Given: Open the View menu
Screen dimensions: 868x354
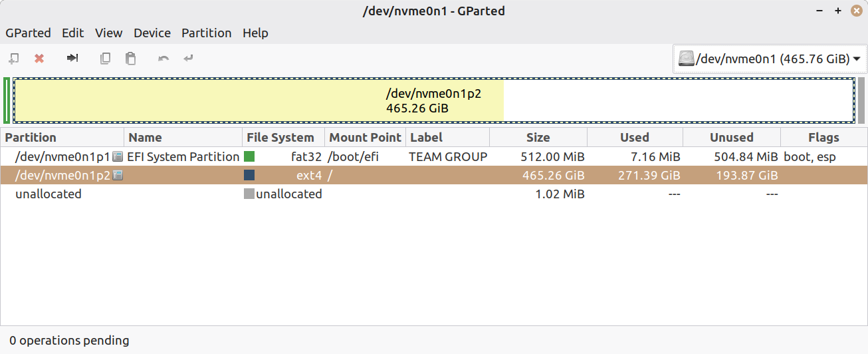Looking at the screenshot, I should (x=108, y=33).
